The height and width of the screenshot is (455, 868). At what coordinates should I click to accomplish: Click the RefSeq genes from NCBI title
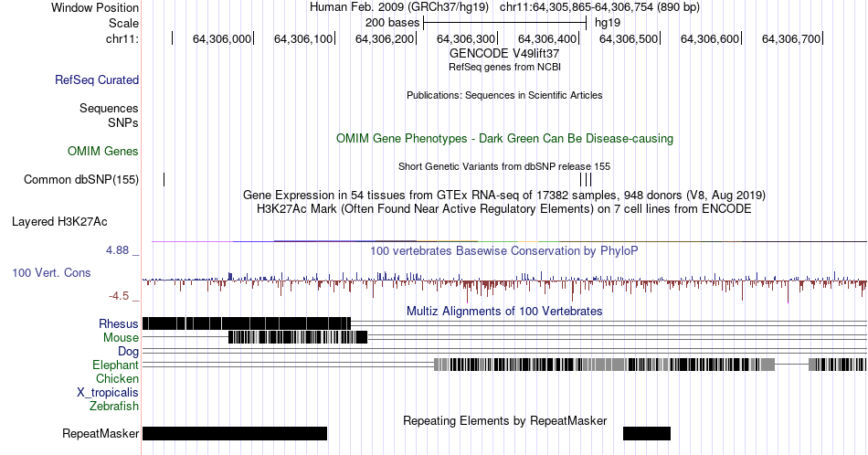tap(504, 67)
